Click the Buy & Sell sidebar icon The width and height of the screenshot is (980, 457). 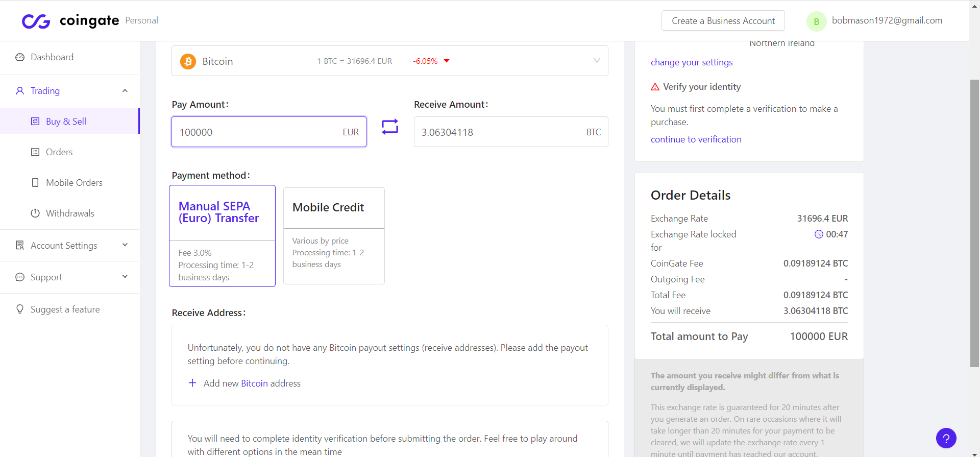tap(35, 122)
